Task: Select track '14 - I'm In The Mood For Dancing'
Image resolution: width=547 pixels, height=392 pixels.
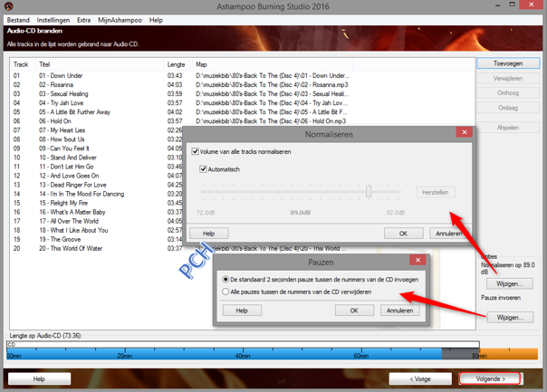Action: pos(82,194)
